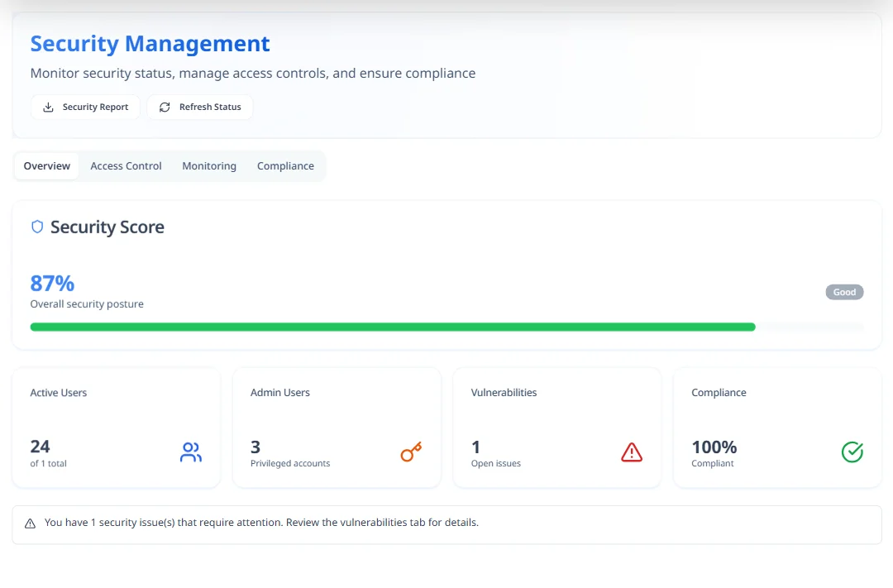Open the Monitoring tab
This screenshot has width=893, height=588.
(209, 165)
